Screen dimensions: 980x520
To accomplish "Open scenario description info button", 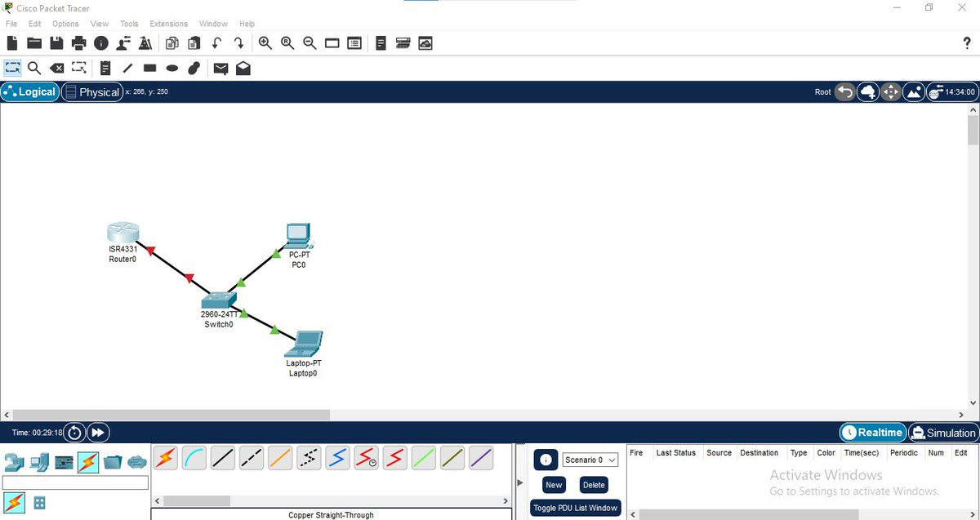I will pyautogui.click(x=546, y=460).
